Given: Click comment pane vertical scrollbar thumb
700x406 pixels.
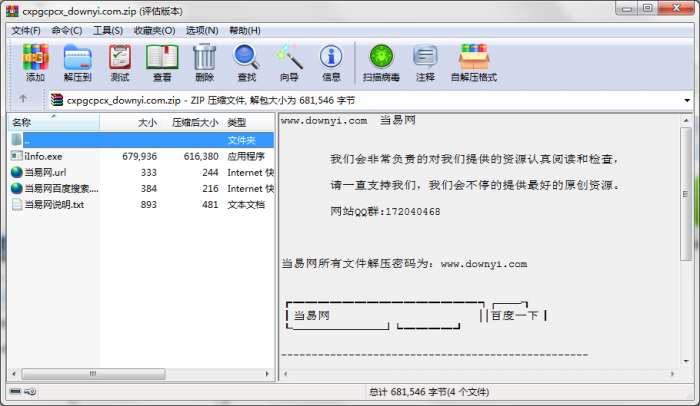Looking at the screenshot, I should pos(686,193).
